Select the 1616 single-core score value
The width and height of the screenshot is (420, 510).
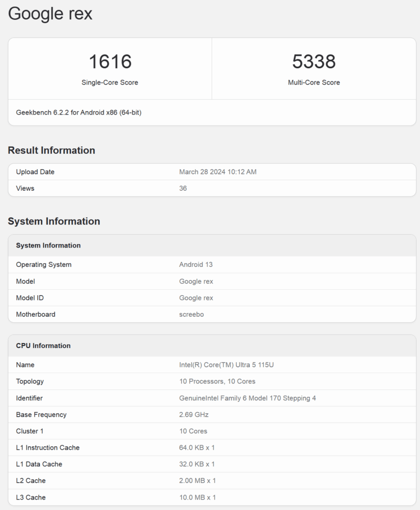click(x=110, y=61)
